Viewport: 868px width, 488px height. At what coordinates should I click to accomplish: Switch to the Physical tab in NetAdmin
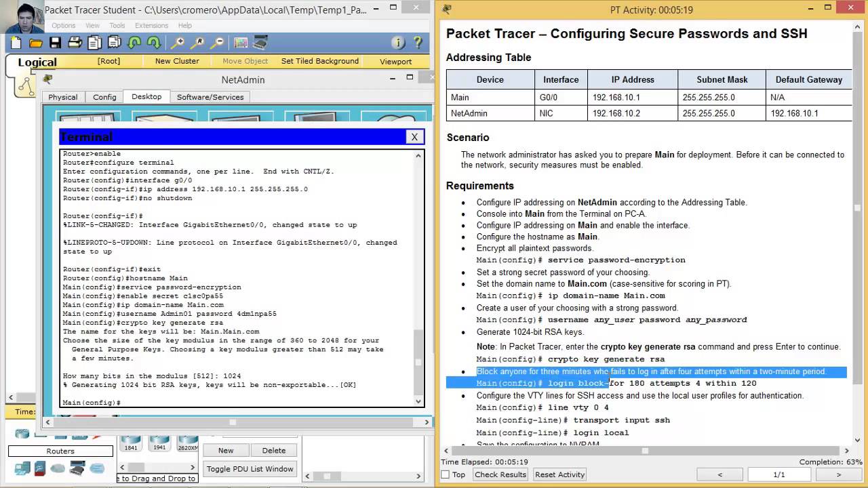tap(63, 97)
